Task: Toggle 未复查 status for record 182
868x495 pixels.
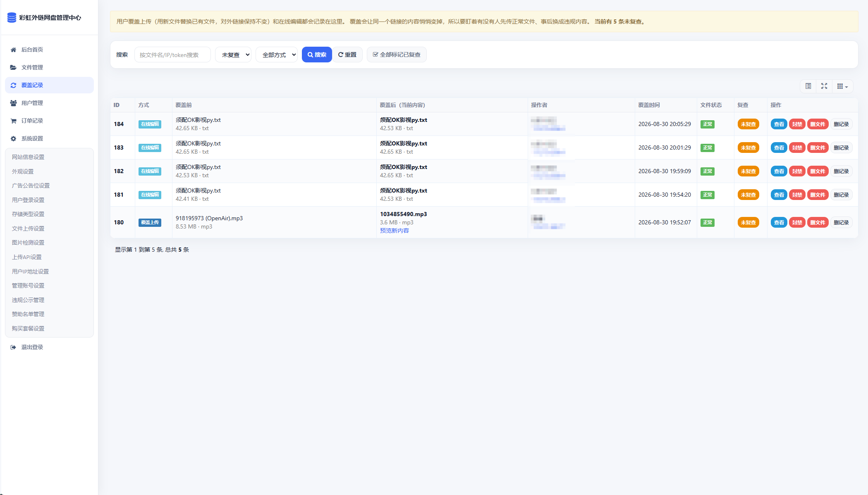Action: tap(748, 171)
